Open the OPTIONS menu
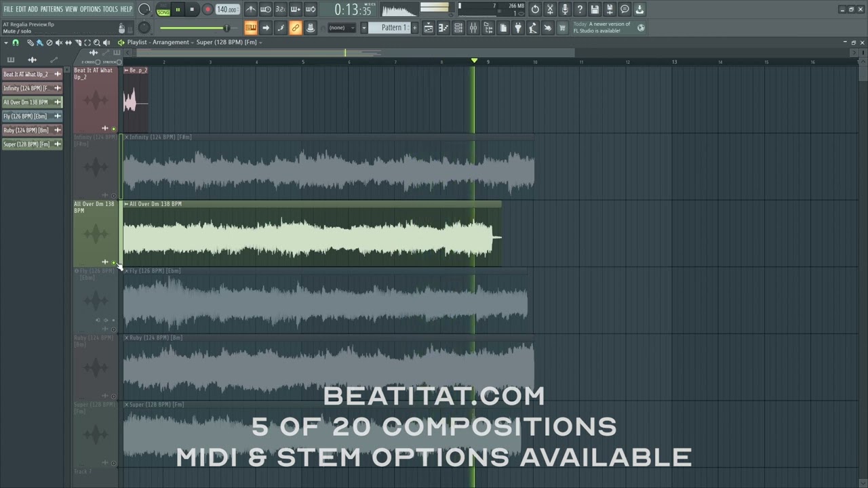Screen dimensions: 868x488 coord(90,9)
